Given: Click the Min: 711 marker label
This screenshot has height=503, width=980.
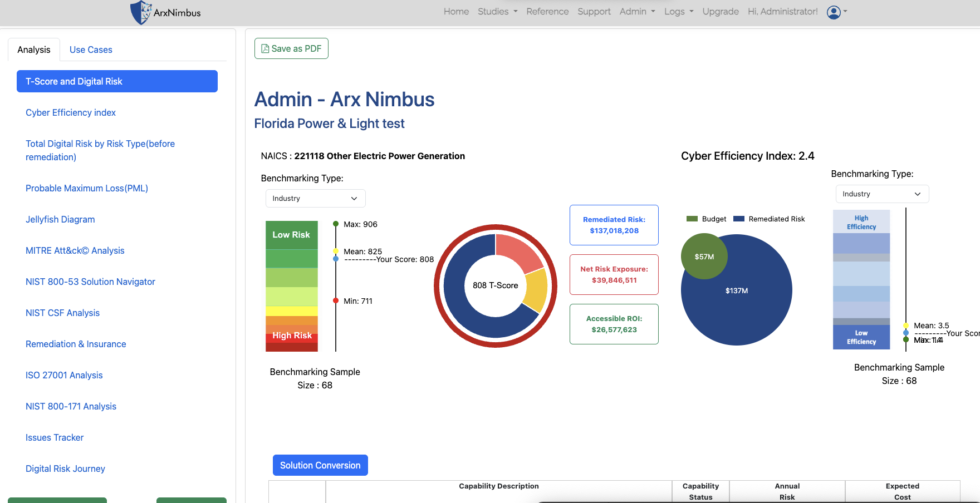Looking at the screenshot, I should click(x=358, y=301).
